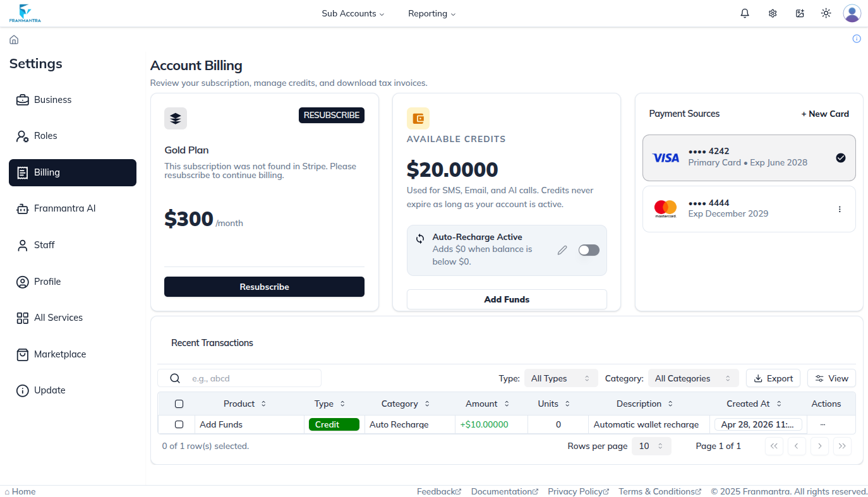Open Profile settings
The image size is (868, 497).
tap(73, 282)
